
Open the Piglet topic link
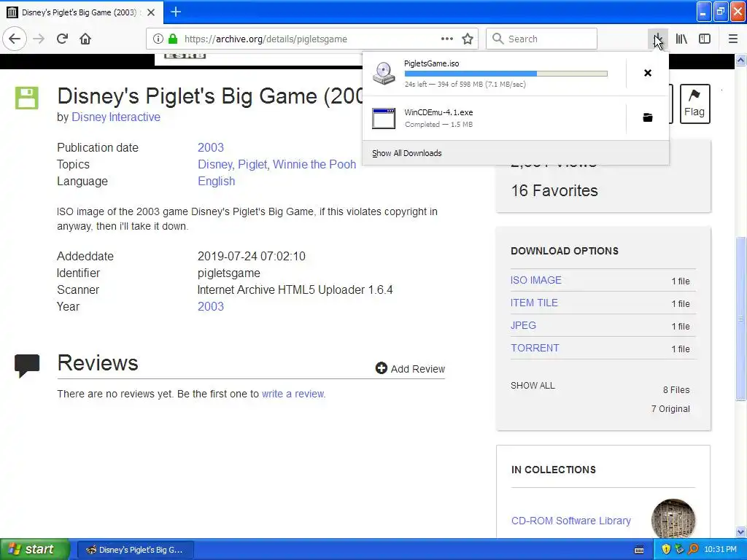tap(252, 164)
